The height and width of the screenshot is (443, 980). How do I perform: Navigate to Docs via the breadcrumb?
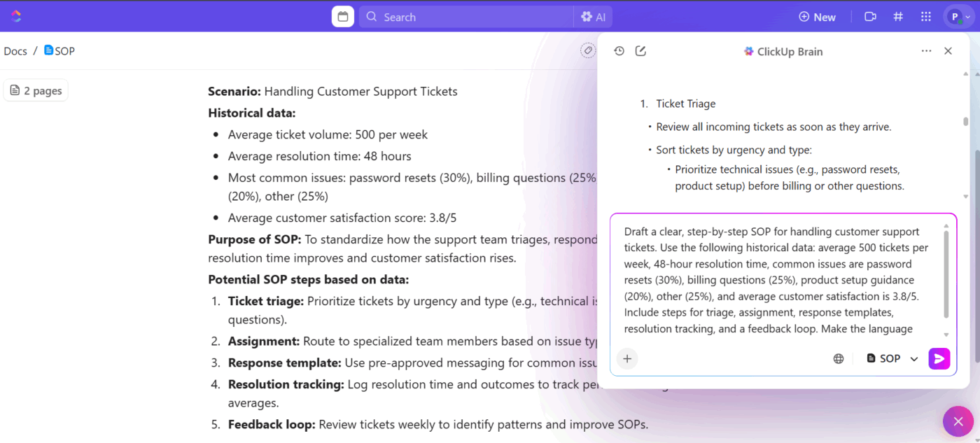pyautogui.click(x=15, y=50)
